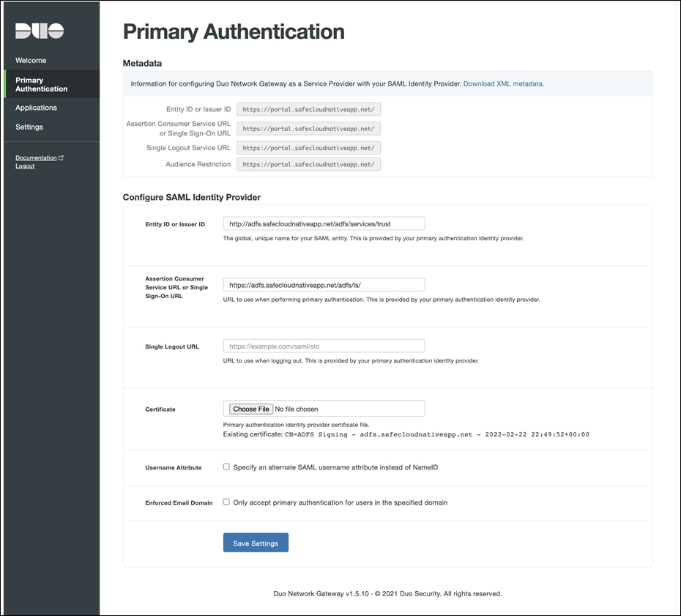Select the metadata Entity ID URL box

point(308,109)
